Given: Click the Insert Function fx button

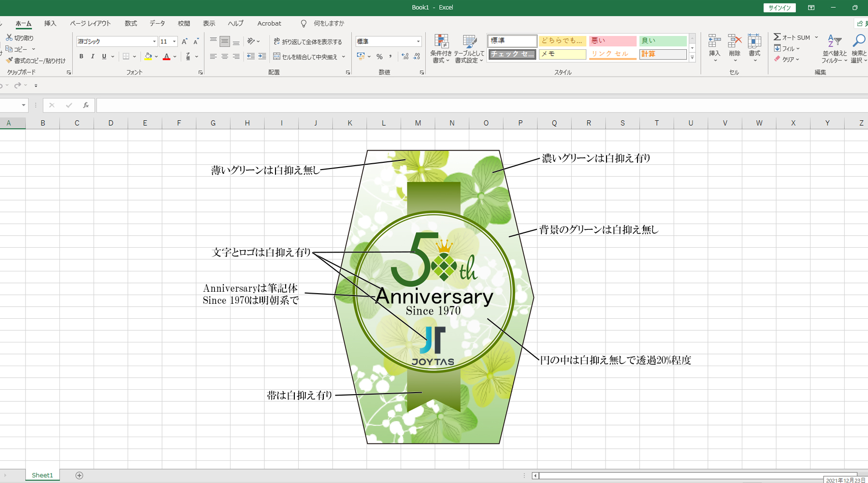Looking at the screenshot, I should point(86,105).
